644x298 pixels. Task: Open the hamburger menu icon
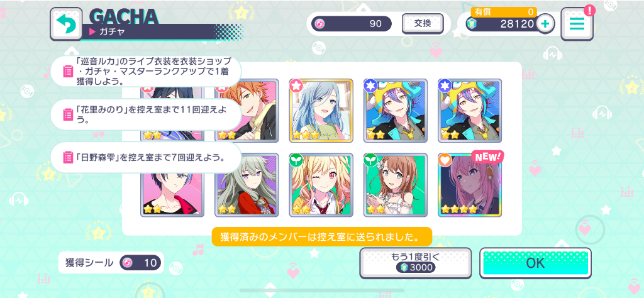(x=577, y=24)
